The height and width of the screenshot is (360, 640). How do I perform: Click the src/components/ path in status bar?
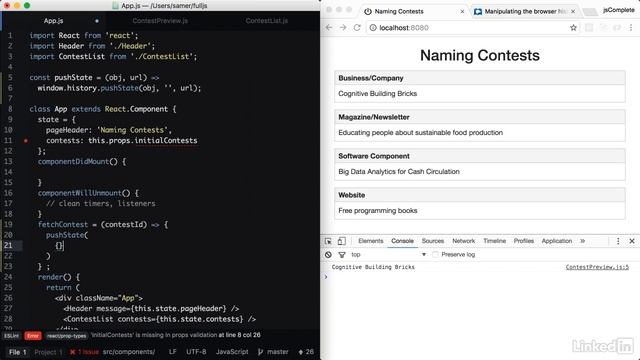coord(129,351)
